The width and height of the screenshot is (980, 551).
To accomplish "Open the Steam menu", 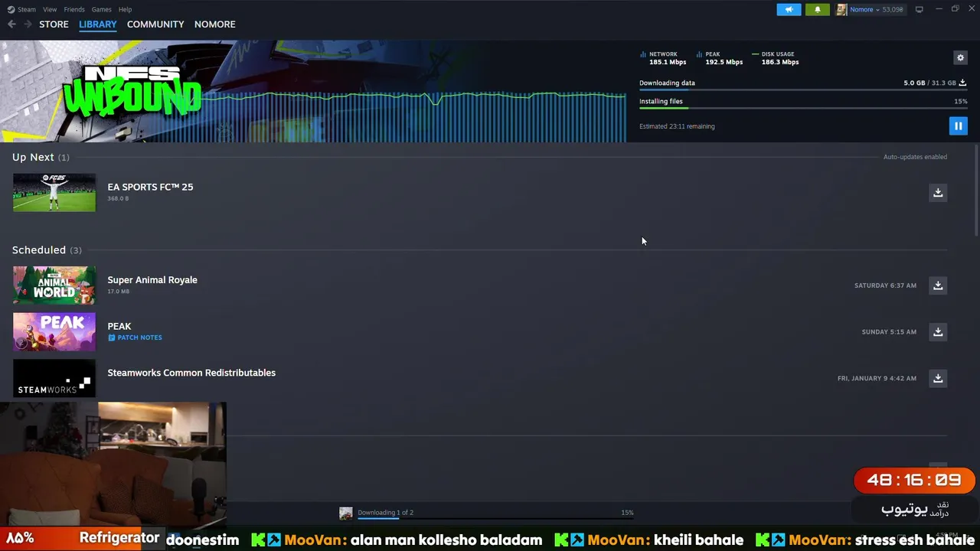I will coord(27,9).
